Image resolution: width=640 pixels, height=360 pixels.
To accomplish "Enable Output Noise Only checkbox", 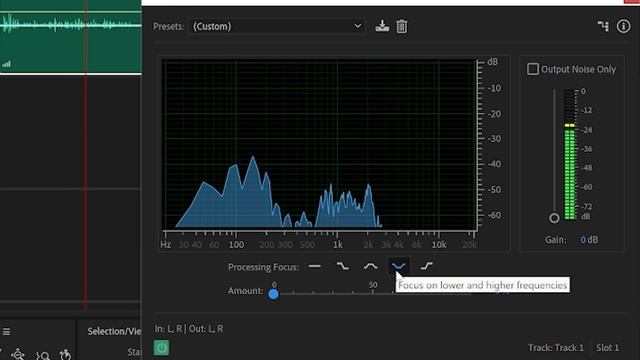I will 533,69.
